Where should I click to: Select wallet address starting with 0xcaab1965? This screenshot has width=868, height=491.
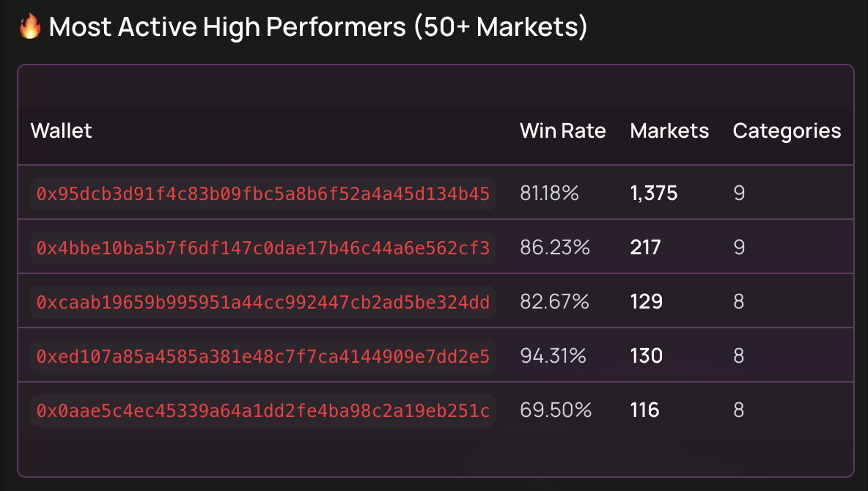(x=263, y=302)
